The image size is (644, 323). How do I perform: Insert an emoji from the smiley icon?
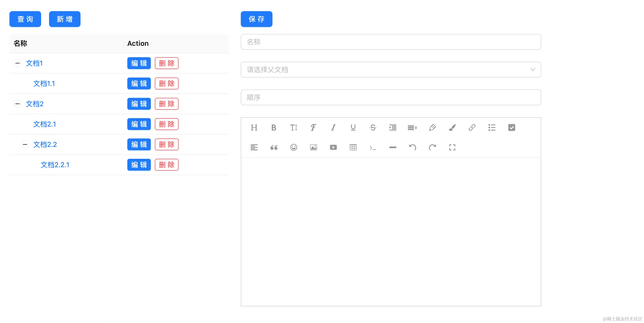(x=294, y=147)
